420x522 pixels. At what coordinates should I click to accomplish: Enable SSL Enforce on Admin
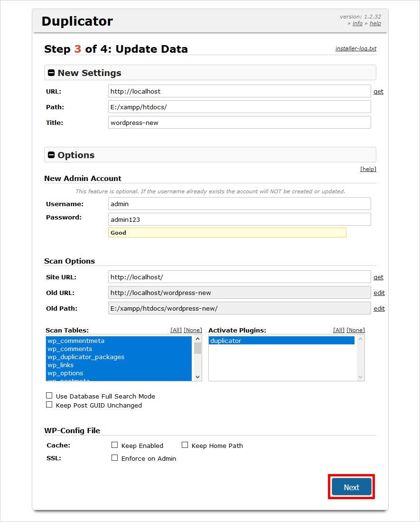[114, 458]
